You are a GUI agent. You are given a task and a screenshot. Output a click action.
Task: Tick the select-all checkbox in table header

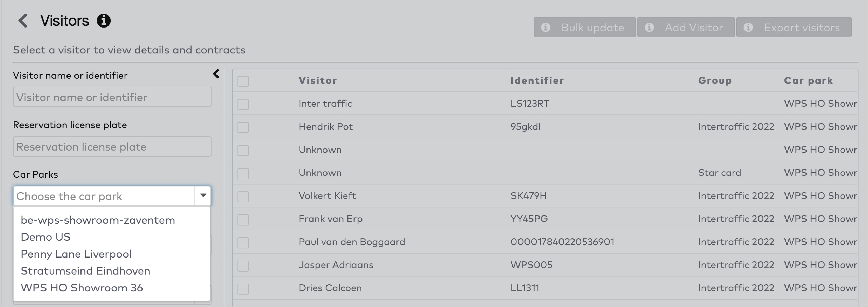click(243, 81)
